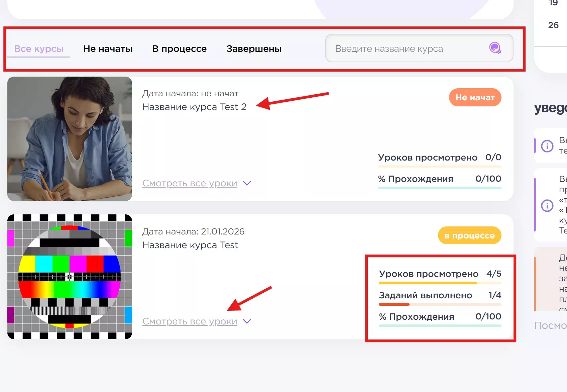567x392 pixels.
Task: Select the «В процессе» tab
Action: [x=179, y=49]
